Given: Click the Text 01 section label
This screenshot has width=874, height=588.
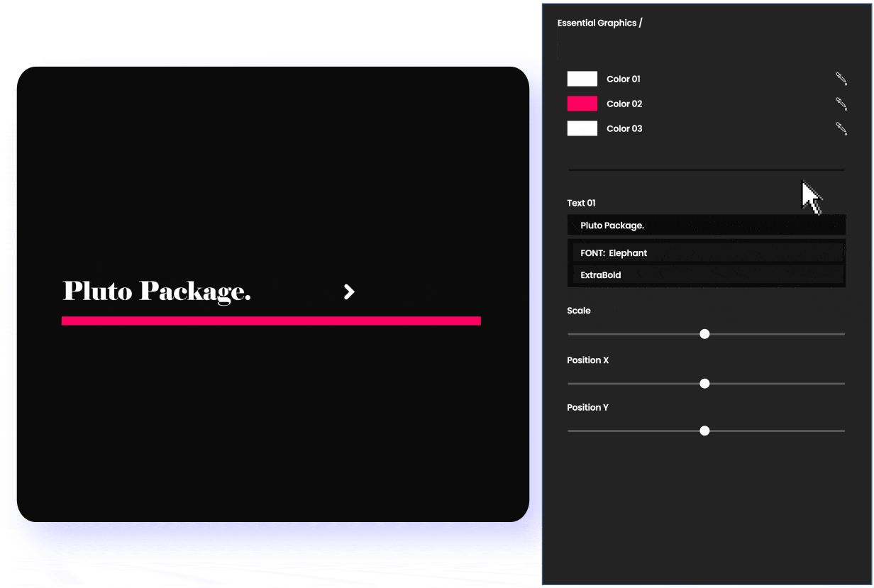Looking at the screenshot, I should [581, 204].
